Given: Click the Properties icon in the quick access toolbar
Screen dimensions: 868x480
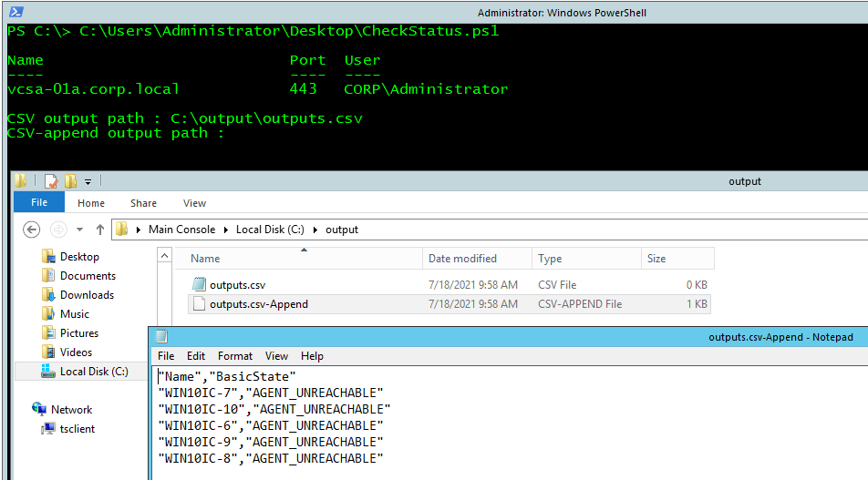Looking at the screenshot, I should pos(51,181).
